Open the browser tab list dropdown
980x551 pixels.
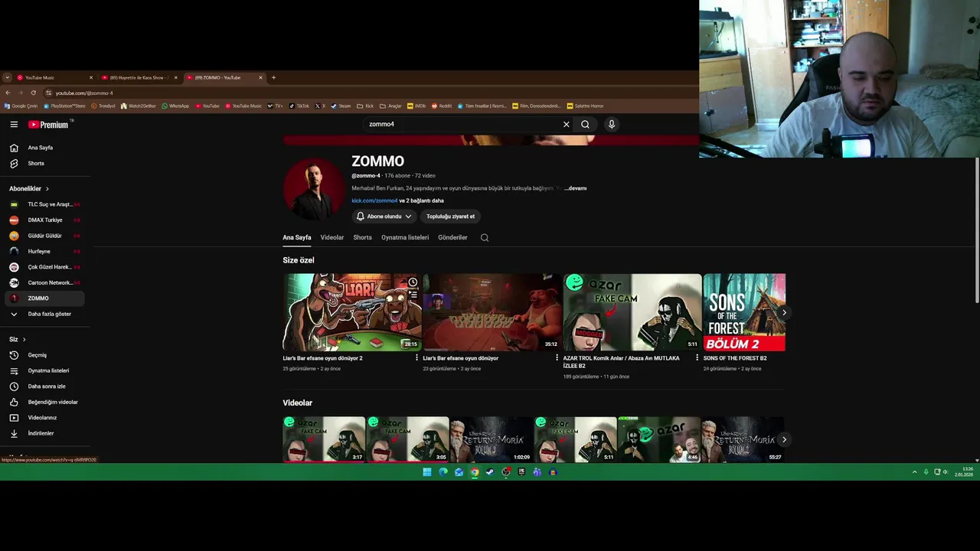pyautogui.click(x=7, y=77)
